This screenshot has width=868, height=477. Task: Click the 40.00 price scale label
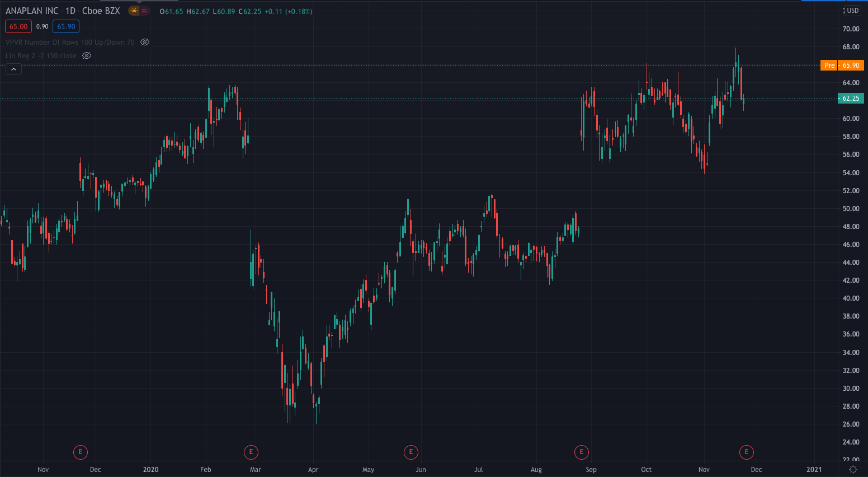[851, 298]
